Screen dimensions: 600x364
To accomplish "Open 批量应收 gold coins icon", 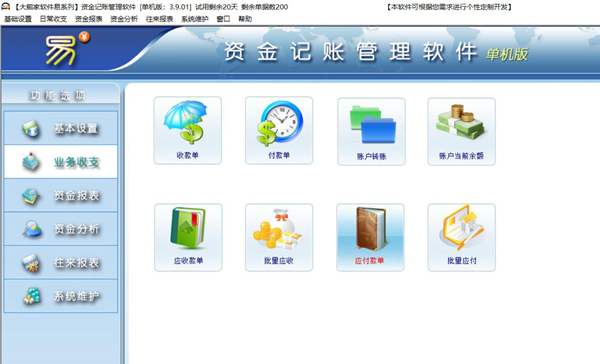I will coord(279,237).
